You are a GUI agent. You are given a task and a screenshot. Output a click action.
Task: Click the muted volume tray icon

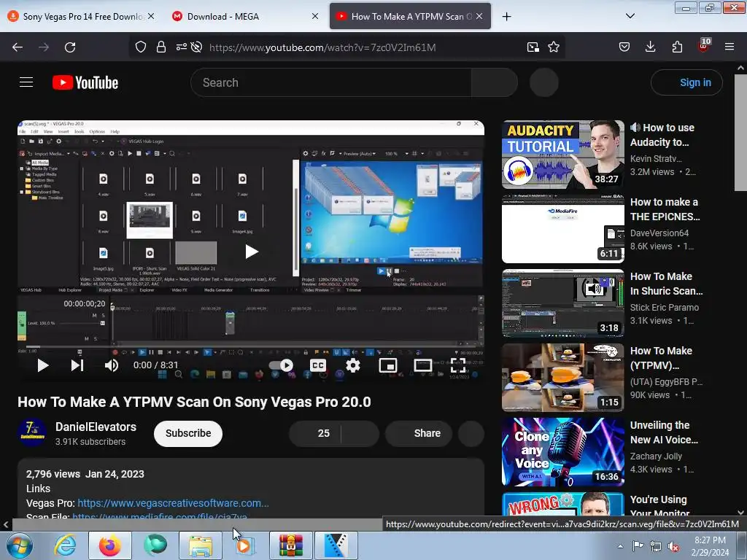pyautogui.click(x=673, y=546)
